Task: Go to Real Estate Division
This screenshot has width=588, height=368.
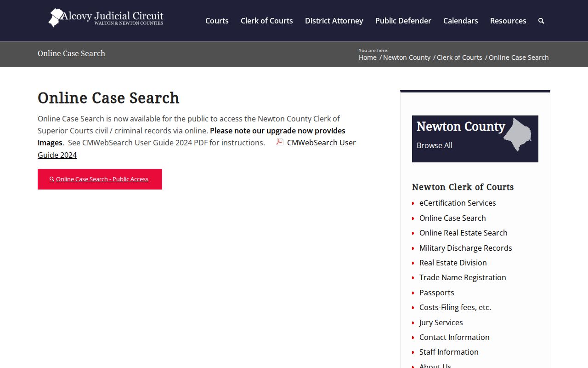Action: tap(453, 263)
